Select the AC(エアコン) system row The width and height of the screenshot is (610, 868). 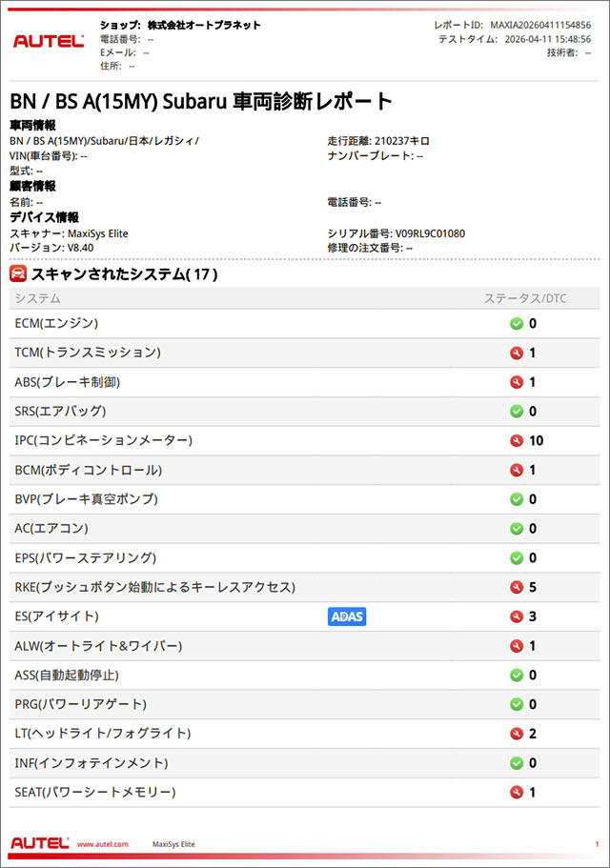coord(304,529)
